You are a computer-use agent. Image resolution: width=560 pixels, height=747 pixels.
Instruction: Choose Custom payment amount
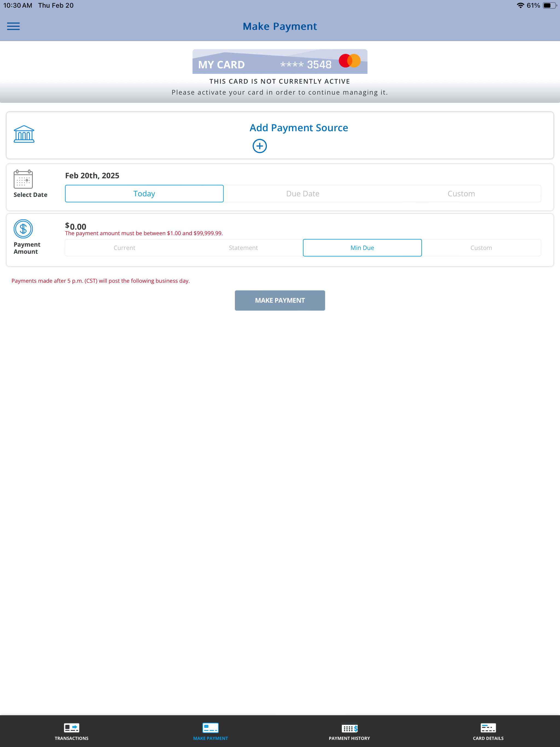pyautogui.click(x=481, y=247)
